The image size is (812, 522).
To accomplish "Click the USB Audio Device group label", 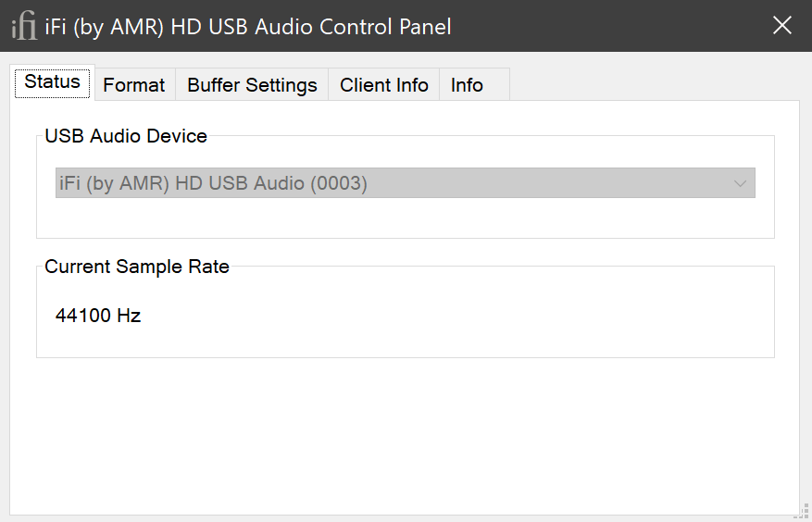I will coord(126,136).
